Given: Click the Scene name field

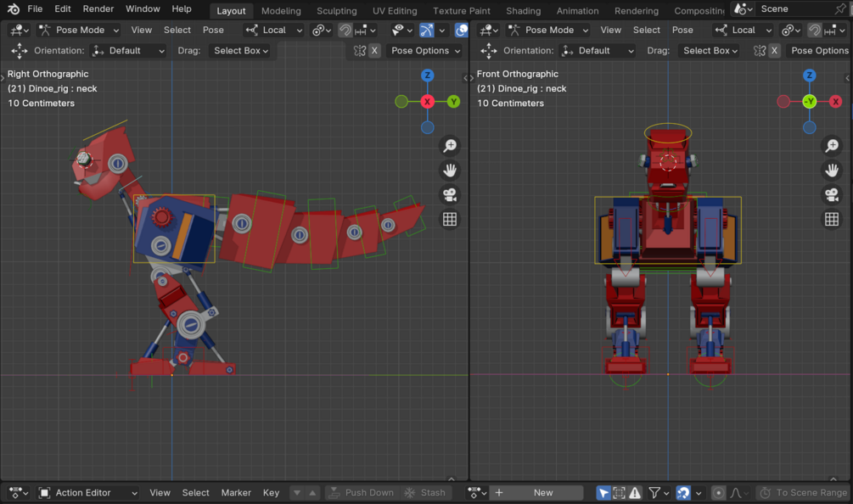Looking at the screenshot, I should pos(794,8).
